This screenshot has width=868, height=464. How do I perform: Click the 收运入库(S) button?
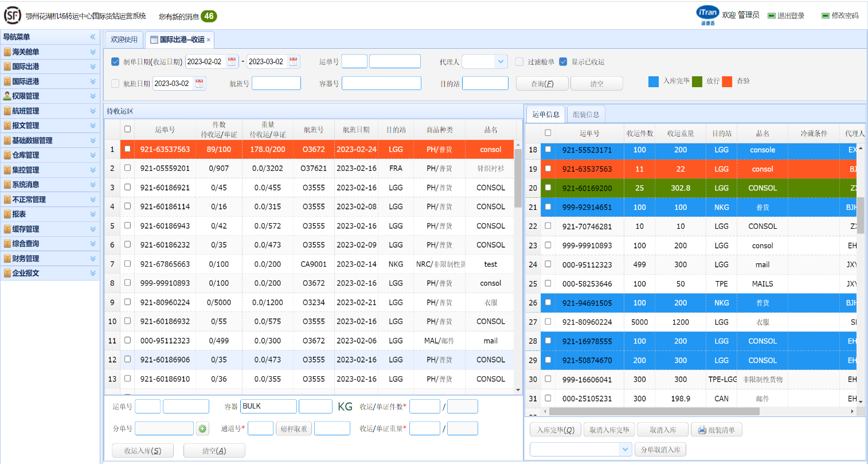point(143,451)
